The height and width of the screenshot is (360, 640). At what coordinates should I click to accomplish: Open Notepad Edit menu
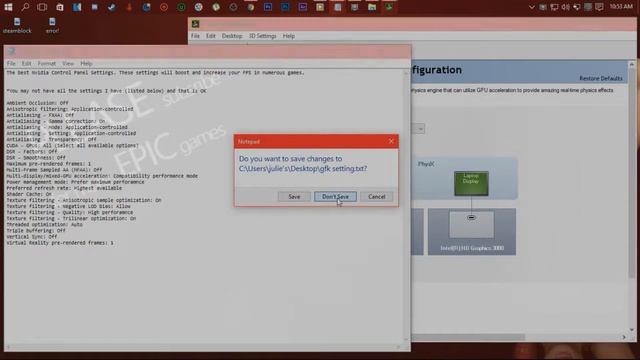27,64
